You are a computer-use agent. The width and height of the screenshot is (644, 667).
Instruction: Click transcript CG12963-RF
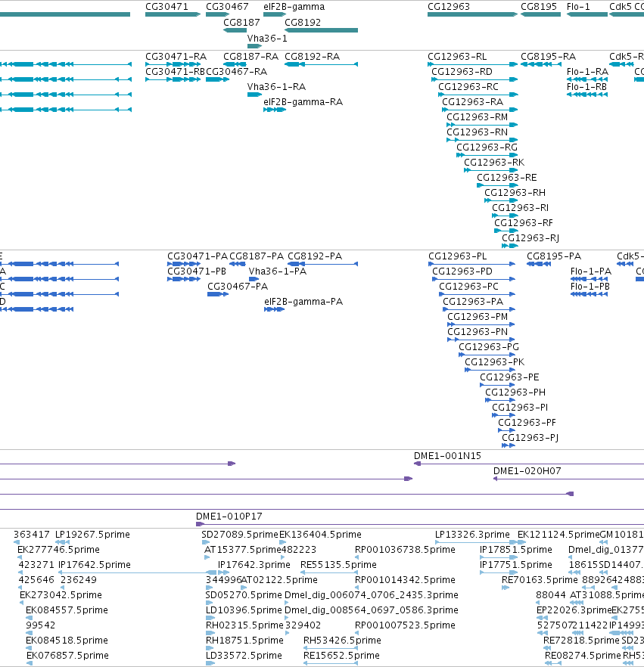(x=524, y=223)
